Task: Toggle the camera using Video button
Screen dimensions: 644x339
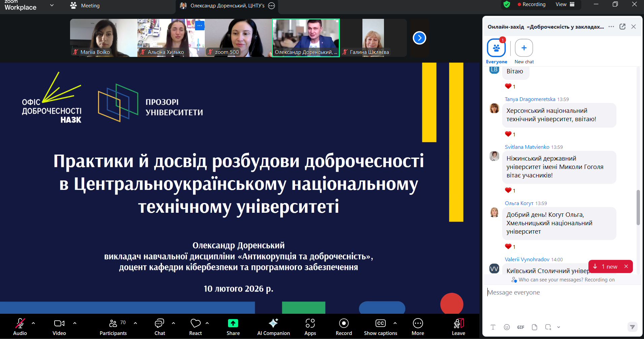Action: (x=59, y=327)
